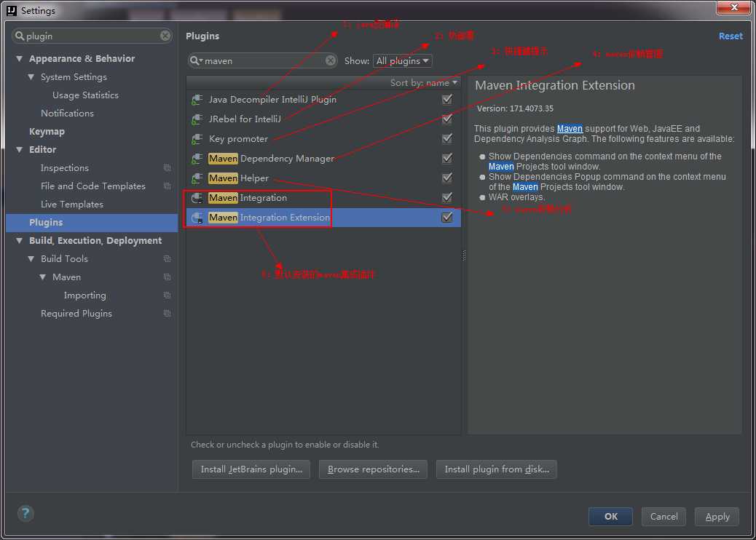Click project-level icon beside Importing
The width and height of the screenshot is (756, 540).
point(168,295)
